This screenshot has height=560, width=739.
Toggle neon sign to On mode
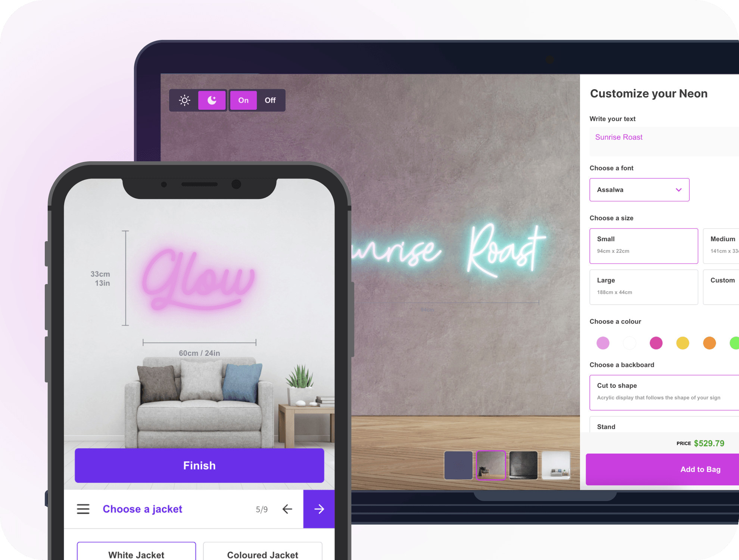243,100
